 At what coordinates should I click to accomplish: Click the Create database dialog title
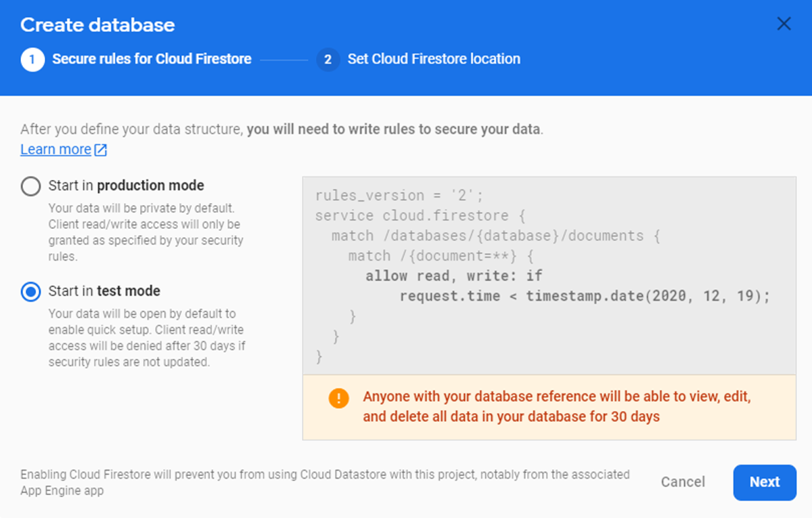[x=97, y=25]
